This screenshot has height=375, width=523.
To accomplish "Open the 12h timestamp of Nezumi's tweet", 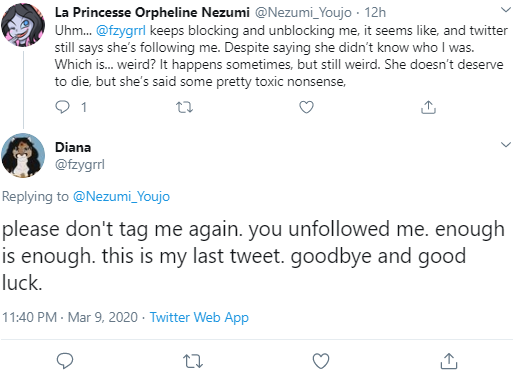I will pyautogui.click(x=375, y=13).
